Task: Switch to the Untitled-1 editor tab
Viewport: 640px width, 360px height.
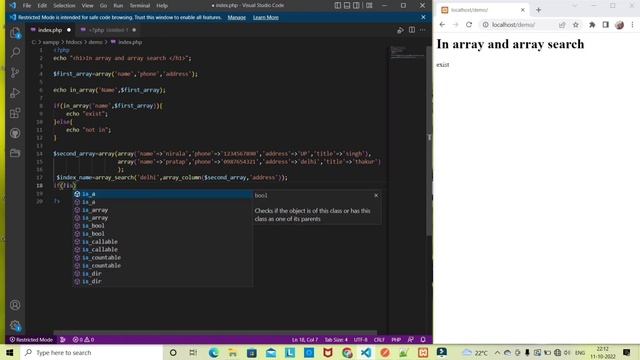Action: (108, 30)
